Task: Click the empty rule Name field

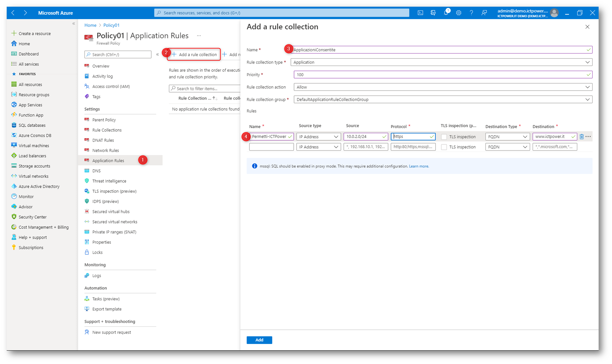Action: coord(271,147)
